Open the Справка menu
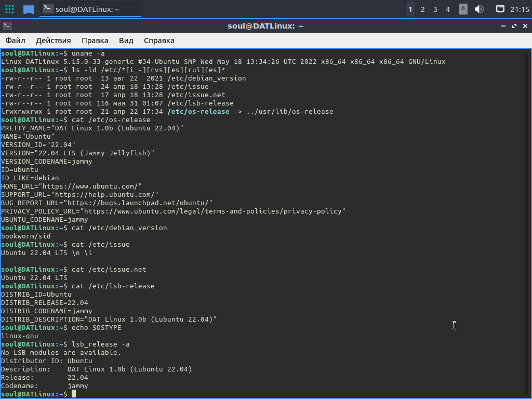This screenshot has height=399, width=532. click(x=159, y=41)
